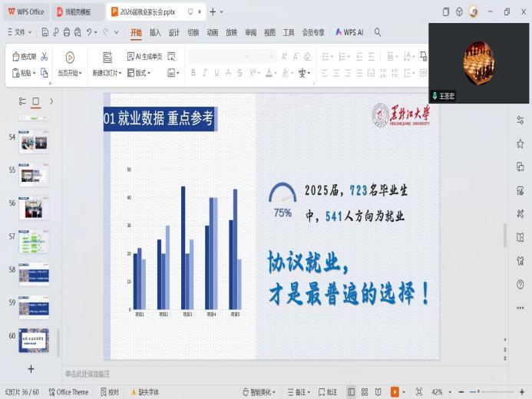Open the Insert (插入) ribbon tab
The height and width of the screenshot is (399, 532).
click(155, 32)
